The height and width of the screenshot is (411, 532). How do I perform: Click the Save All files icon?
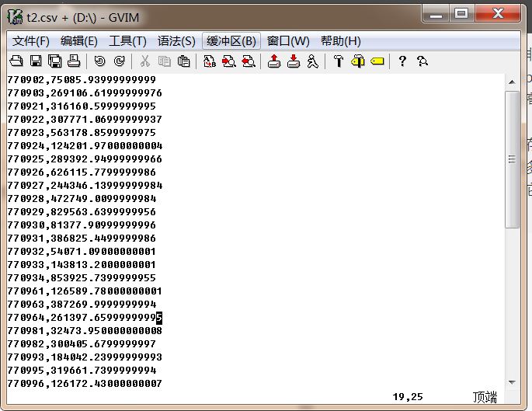[x=54, y=61]
